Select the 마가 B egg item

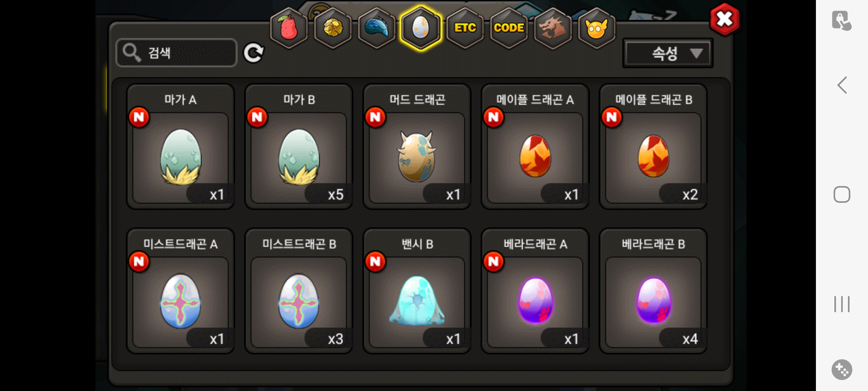[299, 147]
